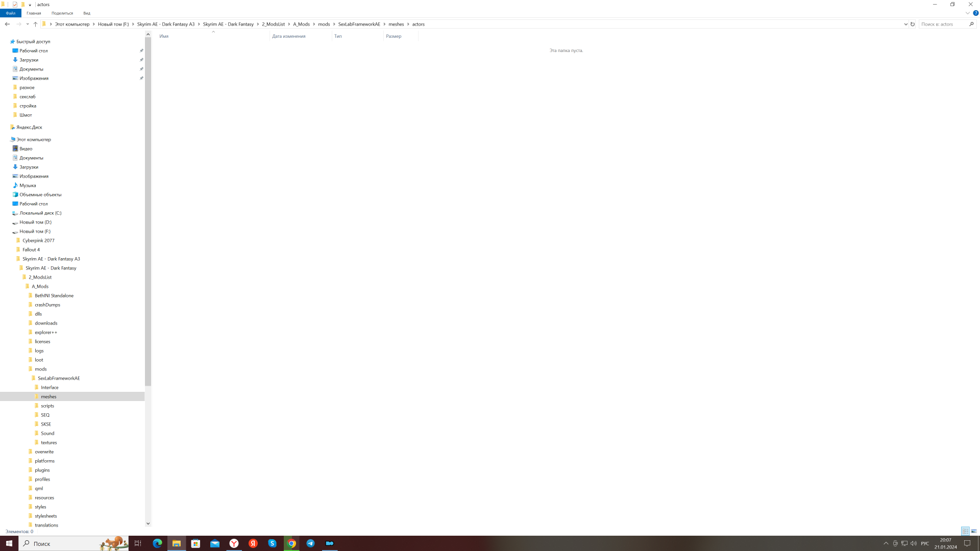
Task: Open the address bar history dropdown
Action: pos(905,24)
